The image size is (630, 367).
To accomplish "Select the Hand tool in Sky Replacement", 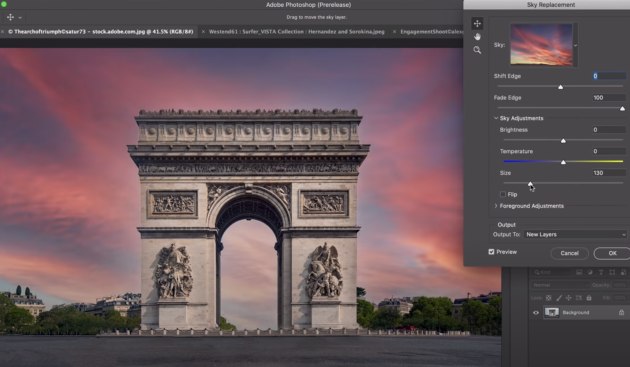I will [477, 37].
